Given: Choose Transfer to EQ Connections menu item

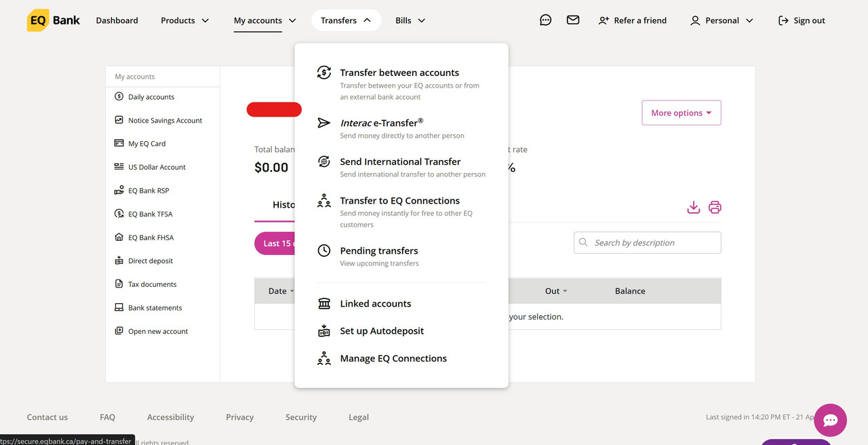Looking at the screenshot, I should (401, 212).
